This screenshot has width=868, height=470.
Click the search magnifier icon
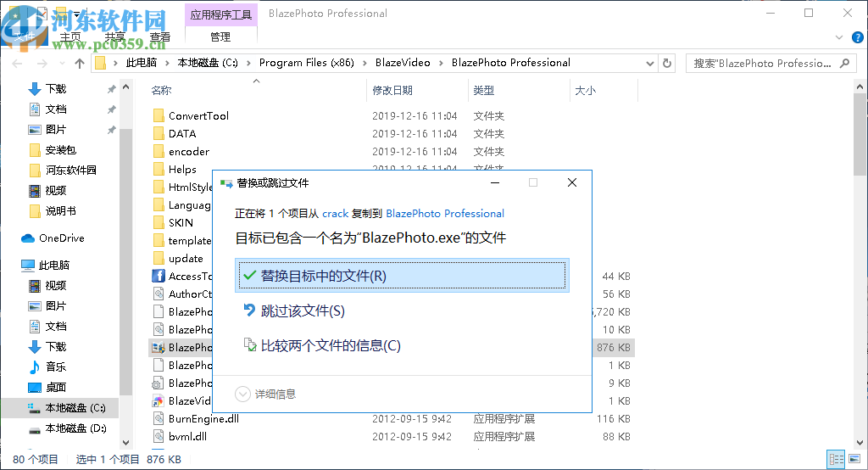point(845,63)
